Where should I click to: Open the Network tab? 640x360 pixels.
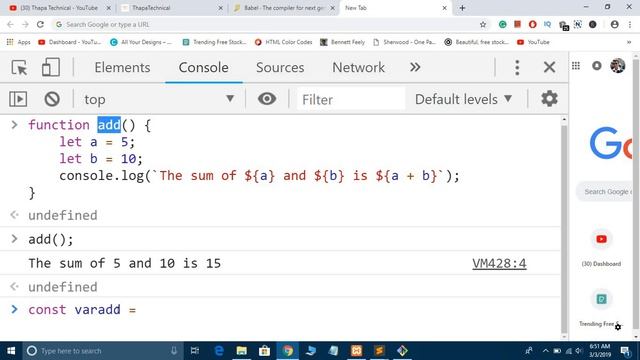click(x=358, y=67)
